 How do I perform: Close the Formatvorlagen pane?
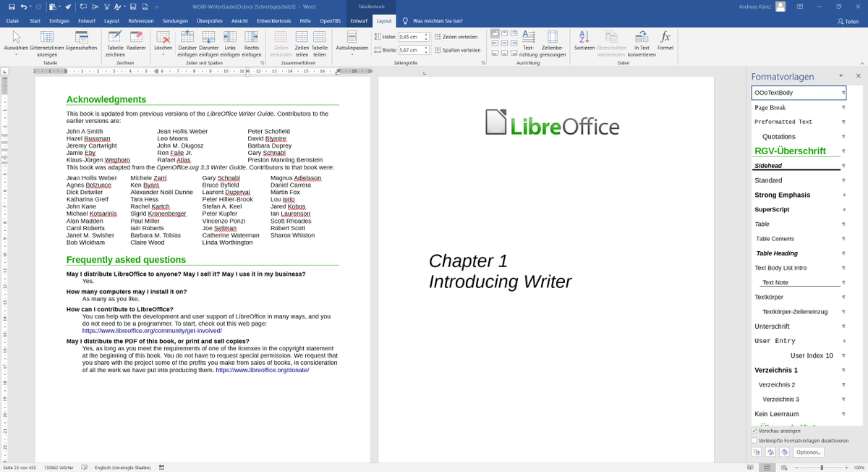click(x=858, y=76)
